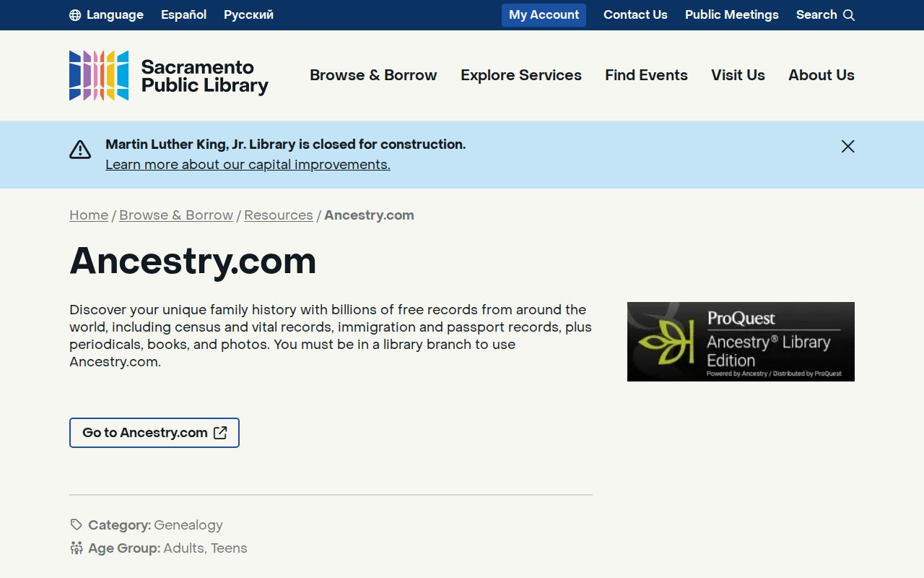This screenshot has height=578, width=924.
Task: Open Resources breadcrumb link
Action: click(x=279, y=215)
